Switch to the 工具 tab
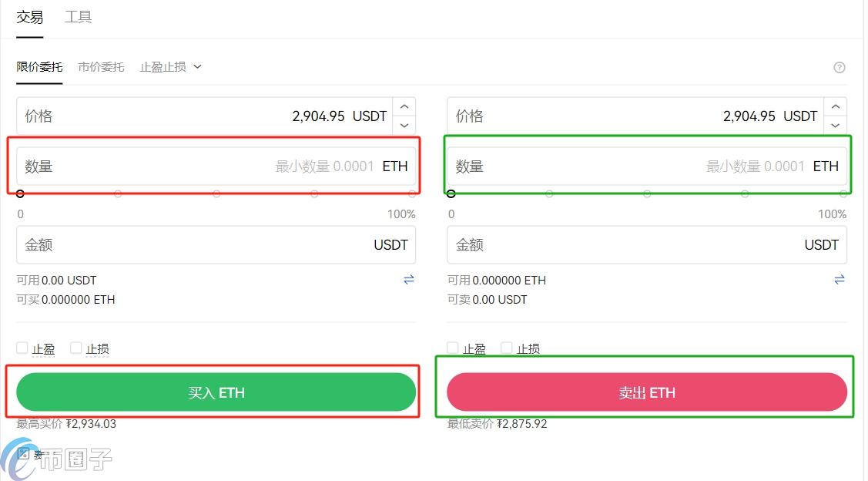 78,17
